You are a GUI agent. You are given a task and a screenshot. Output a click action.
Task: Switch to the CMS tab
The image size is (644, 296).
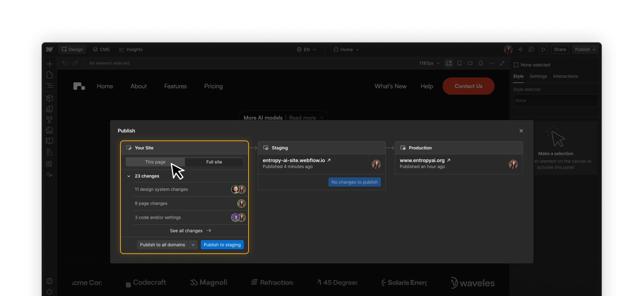click(101, 49)
